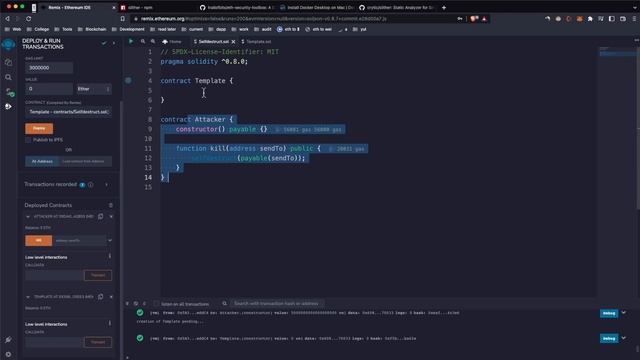Open the Solidity compiler sidebar icon
This screenshot has height=360, width=640.
tap(9, 92)
